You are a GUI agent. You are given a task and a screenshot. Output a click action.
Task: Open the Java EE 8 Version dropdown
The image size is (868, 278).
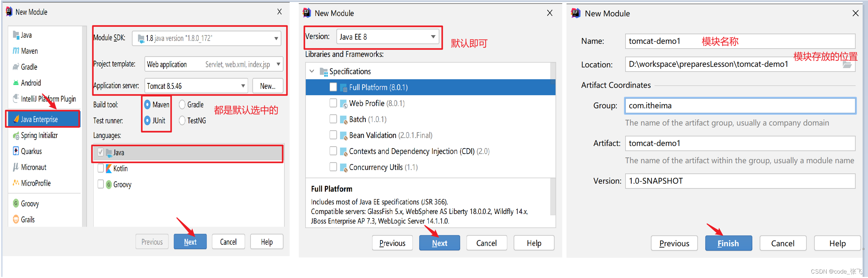[x=387, y=37]
